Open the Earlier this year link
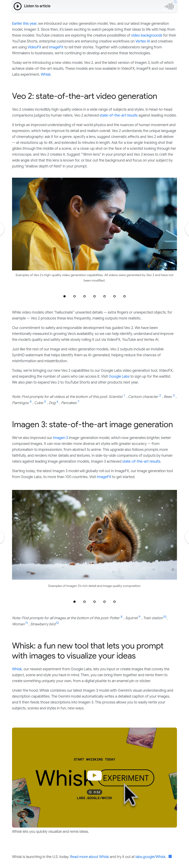189x868 pixels. [x=24, y=24]
